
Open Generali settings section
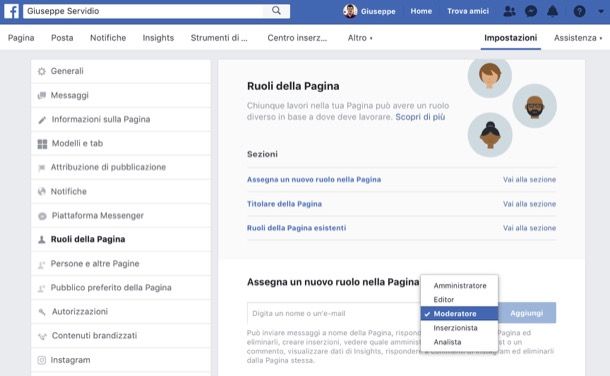point(121,71)
